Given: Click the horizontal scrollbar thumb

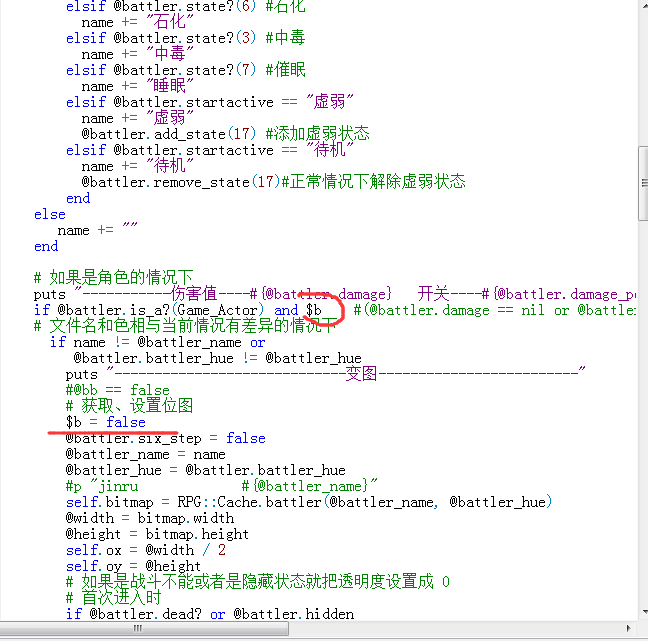Looking at the screenshot, I should point(144,628).
